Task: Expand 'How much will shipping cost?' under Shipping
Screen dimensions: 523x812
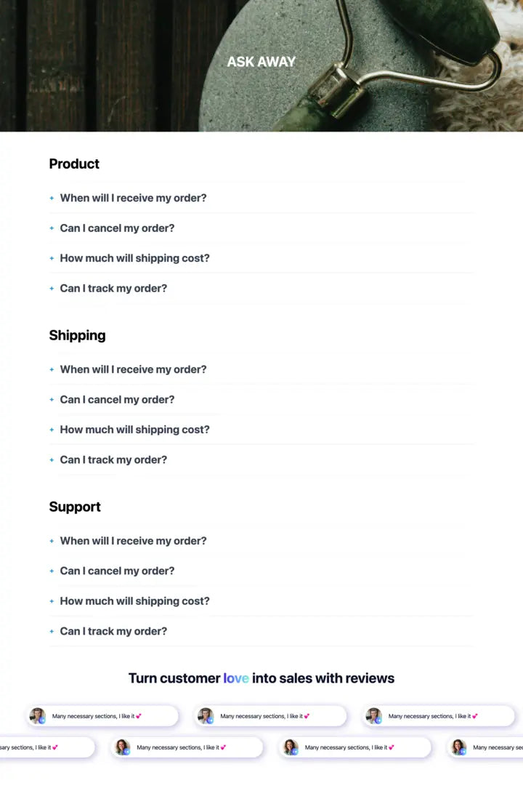Action: pos(134,430)
